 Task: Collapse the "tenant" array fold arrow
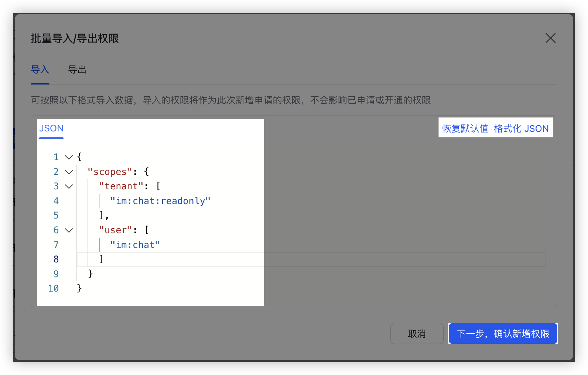[x=69, y=186]
